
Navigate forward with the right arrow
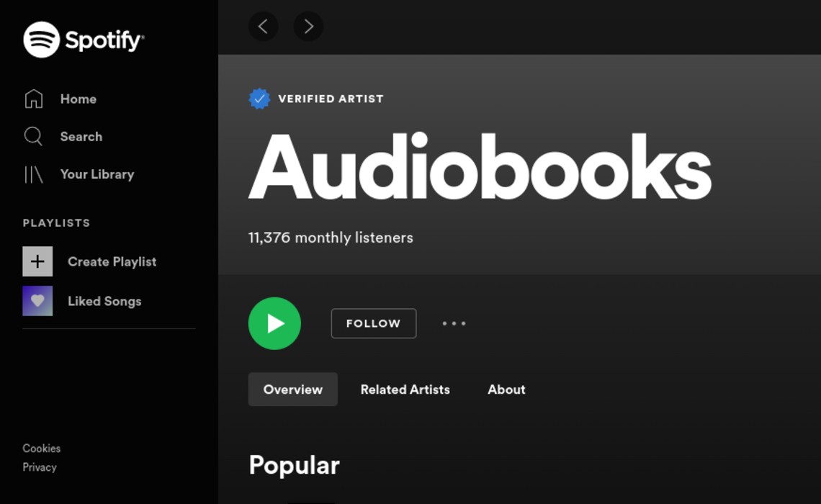pyautogui.click(x=308, y=27)
